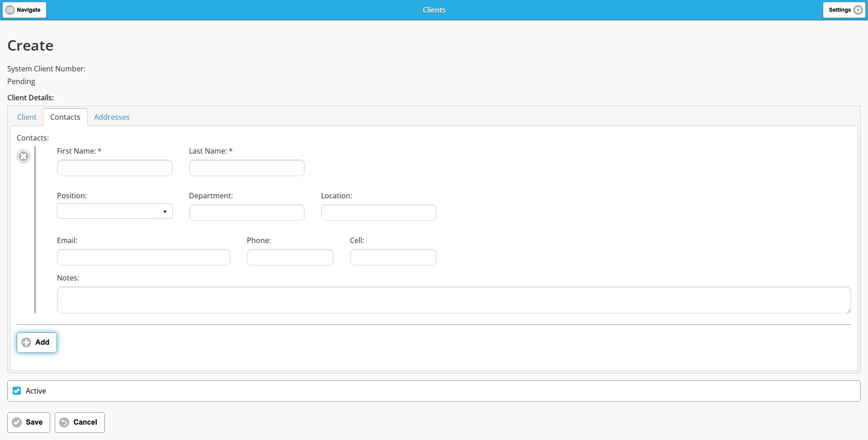The height and width of the screenshot is (440, 868).
Task: Toggle the Active checkbox
Action: (x=17, y=391)
